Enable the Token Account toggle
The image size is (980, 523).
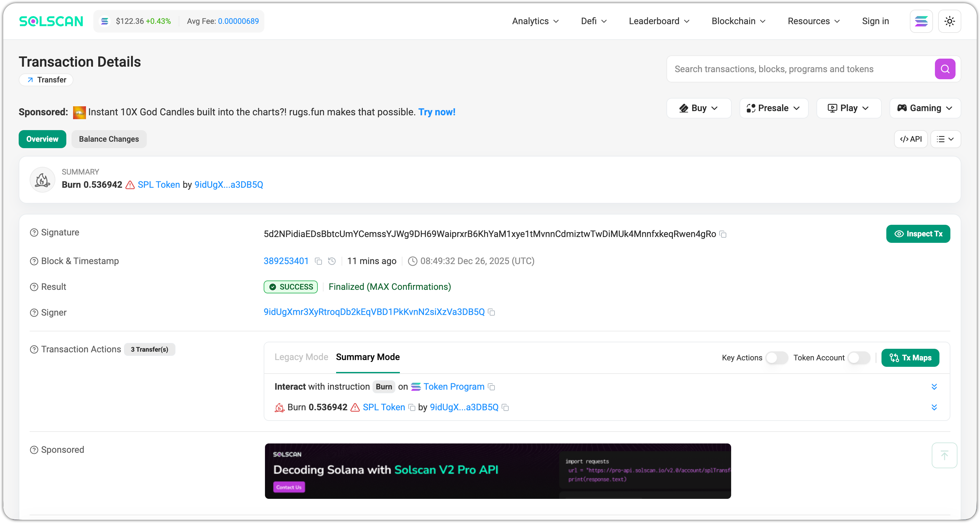pos(859,358)
